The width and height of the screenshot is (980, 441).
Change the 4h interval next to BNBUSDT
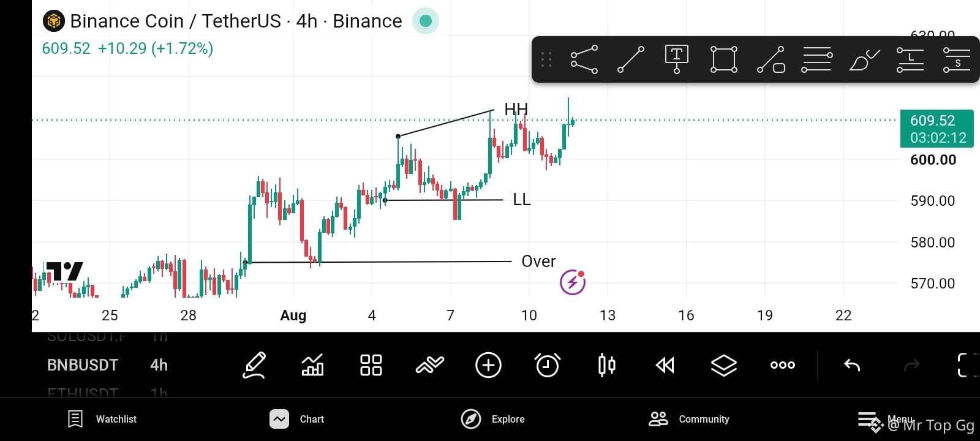coord(159,365)
